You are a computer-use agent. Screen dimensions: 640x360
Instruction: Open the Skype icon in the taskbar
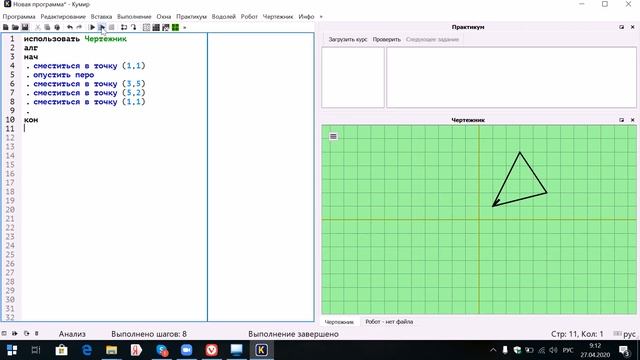[162, 350]
